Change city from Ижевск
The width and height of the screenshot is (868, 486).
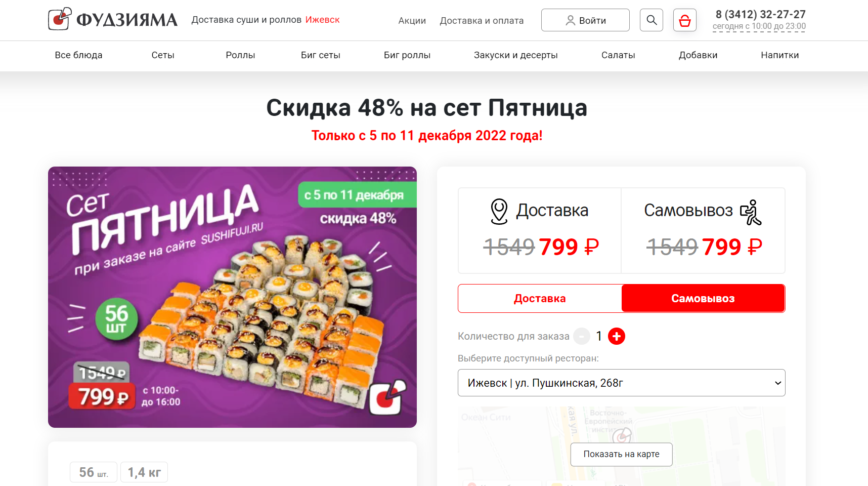pyautogui.click(x=322, y=20)
